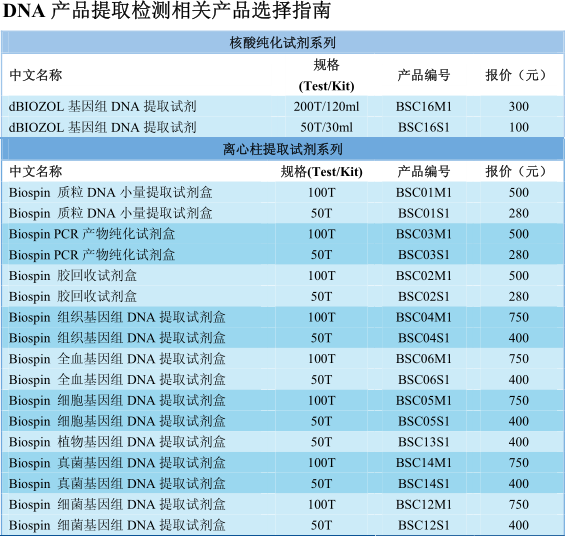The width and height of the screenshot is (566, 536).
Task: Click the price 500 in the BSC01M1 row
Action: click(519, 192)
